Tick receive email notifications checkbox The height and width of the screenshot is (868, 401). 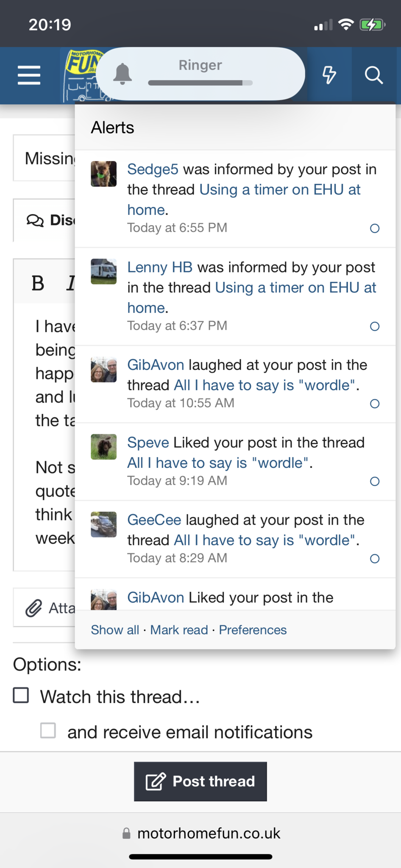pos(48,731)
